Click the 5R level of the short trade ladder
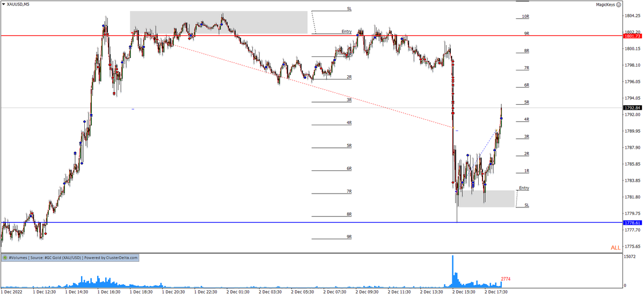644x294 pixels. tap(349, 146)
